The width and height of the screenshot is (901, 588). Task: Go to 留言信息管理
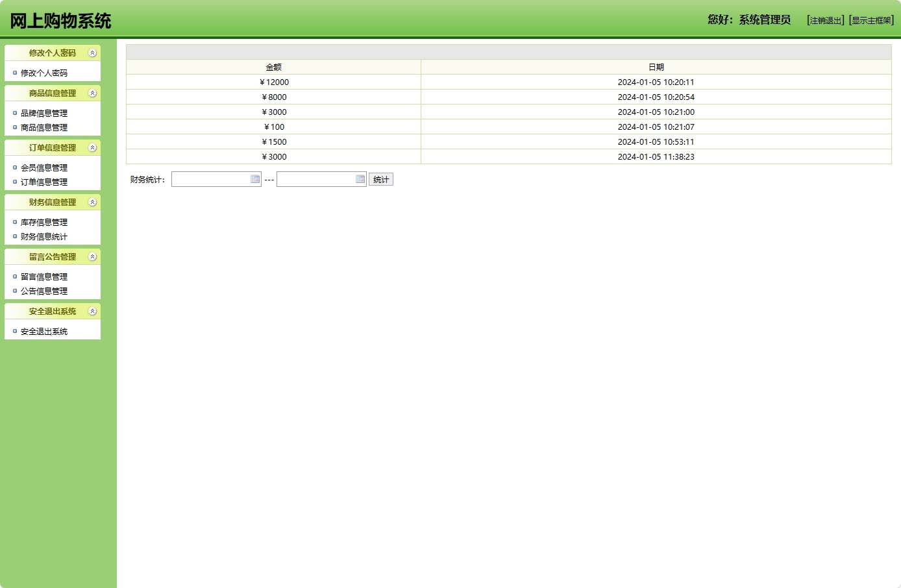pyautogui.click(x=44, y=277)
